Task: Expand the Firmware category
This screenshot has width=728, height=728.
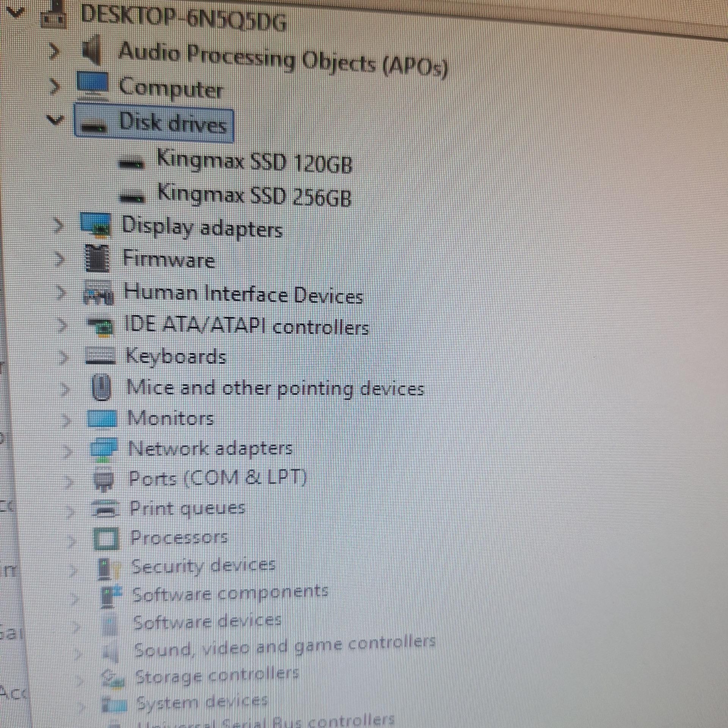Action: tap(60, 259)
